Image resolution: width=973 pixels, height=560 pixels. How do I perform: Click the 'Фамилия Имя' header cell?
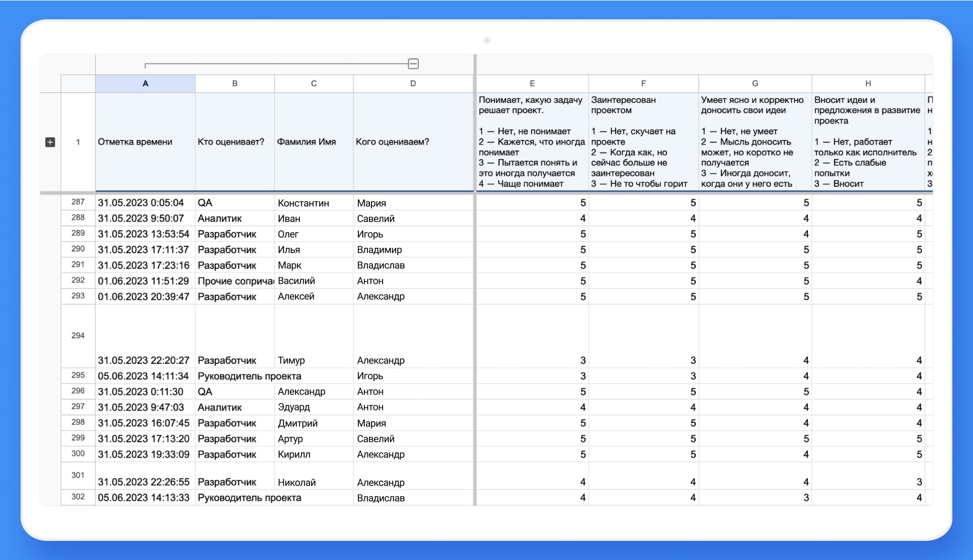(x=314, y=142)
